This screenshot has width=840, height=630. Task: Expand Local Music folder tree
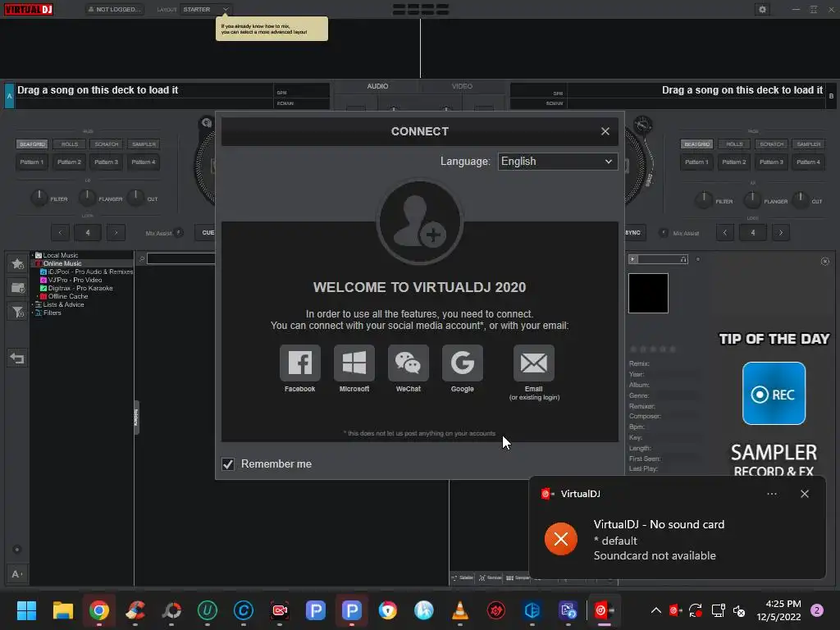pyautogui.click(x=32, y=256)
